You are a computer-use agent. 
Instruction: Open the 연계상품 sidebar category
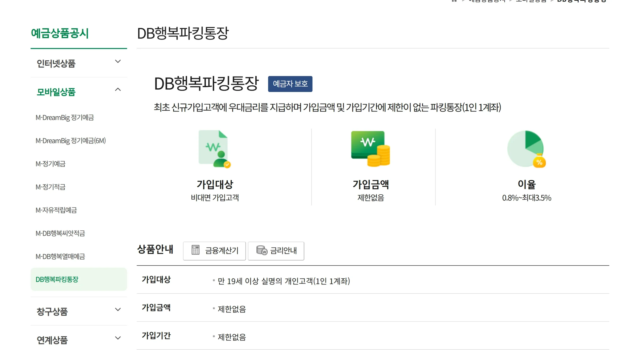(x=52, y=340)
